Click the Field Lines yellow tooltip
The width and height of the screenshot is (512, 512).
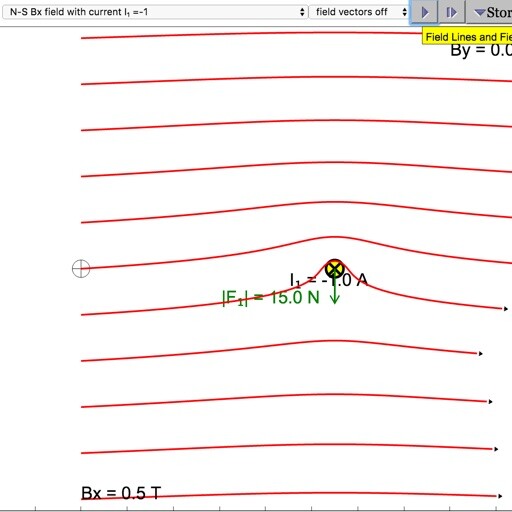(467, 36)
